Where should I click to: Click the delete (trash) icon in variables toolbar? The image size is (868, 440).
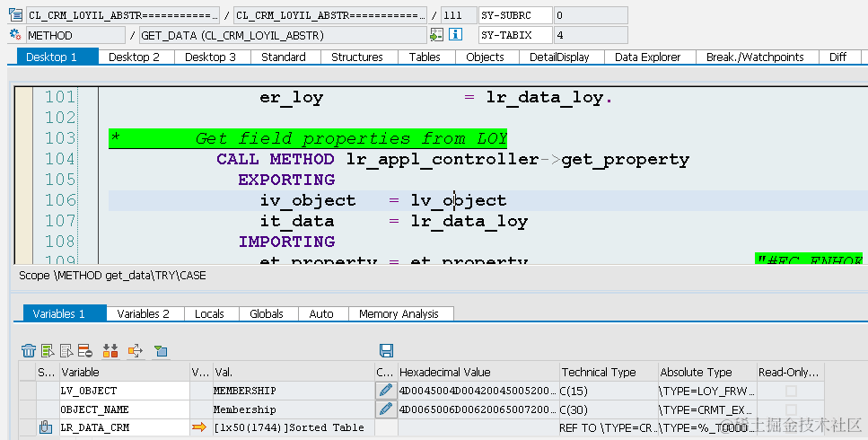pyautogui.click(x=28, y=351)
